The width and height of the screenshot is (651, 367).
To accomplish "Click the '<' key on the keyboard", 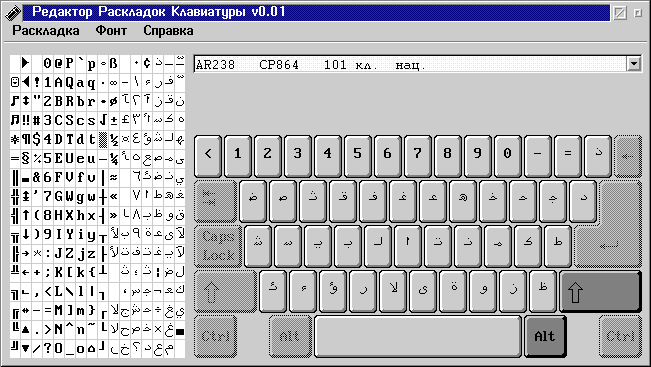I will coord(208,156).
